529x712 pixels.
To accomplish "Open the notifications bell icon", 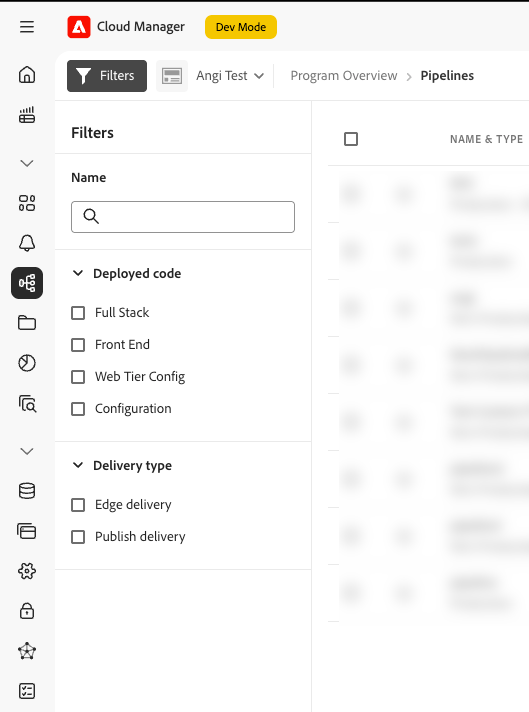I will click(27, 243).
